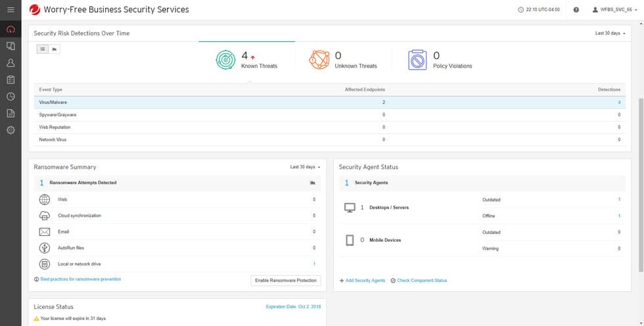Click the license expire in 31 days message
Image resolution: width=644 pixels, height=326 pixels.
[x=73, y=319]
